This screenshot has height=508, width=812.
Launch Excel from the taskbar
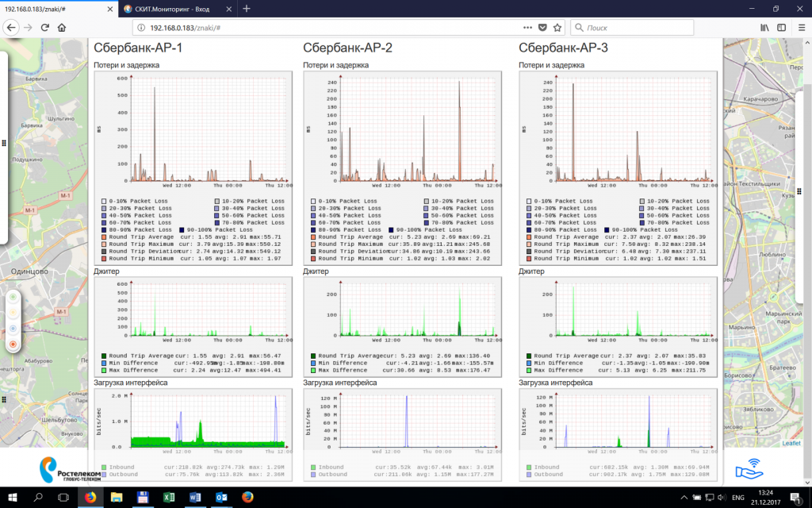click(169, 498)
